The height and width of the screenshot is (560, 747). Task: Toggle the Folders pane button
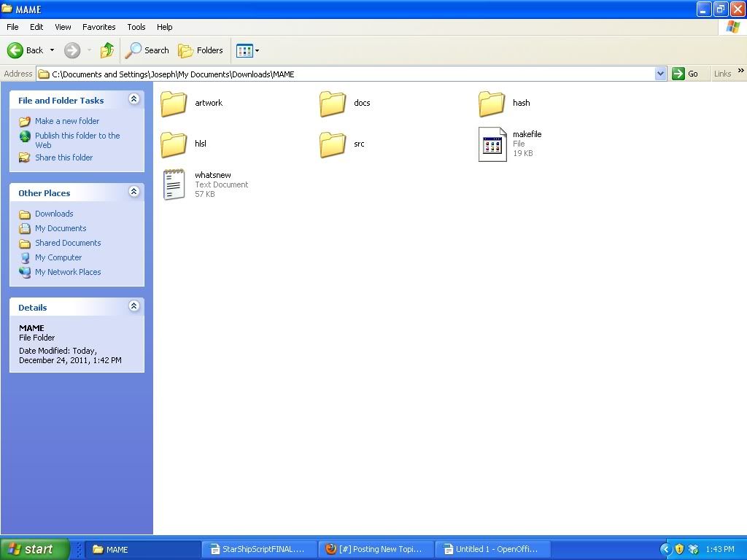(200, 50)
